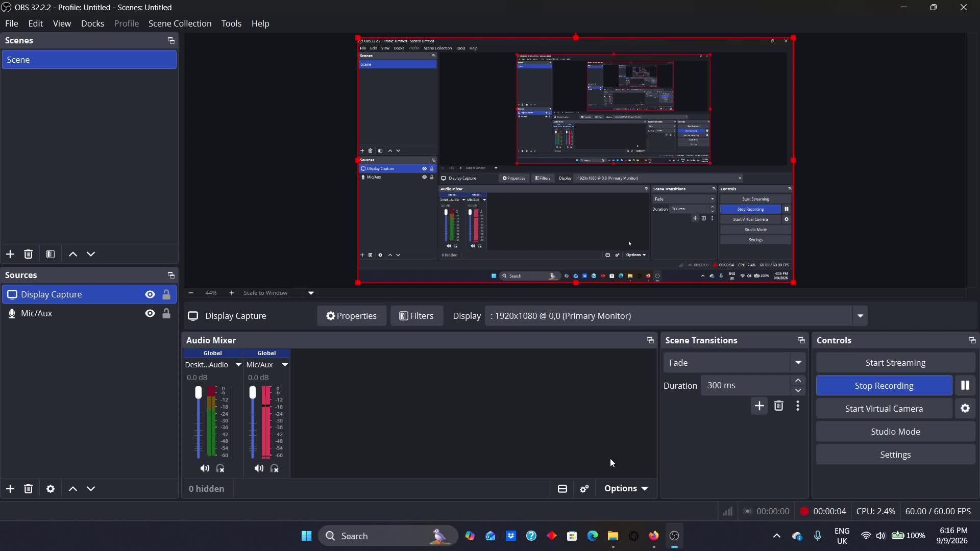Image resolution: width=980 pixels, height=551 pixels.
Task: Open Settings from Controls panel
Action: pyautogui.click(x=895, y=455)
